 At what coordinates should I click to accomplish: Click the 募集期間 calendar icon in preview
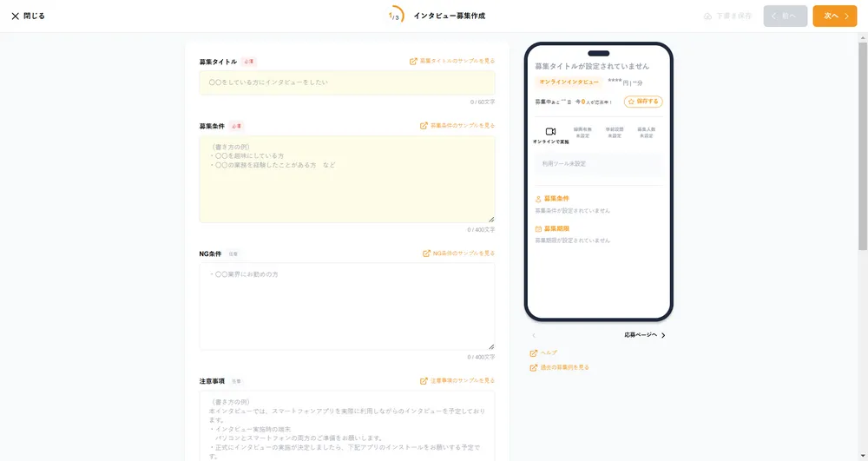click(538, 229)
